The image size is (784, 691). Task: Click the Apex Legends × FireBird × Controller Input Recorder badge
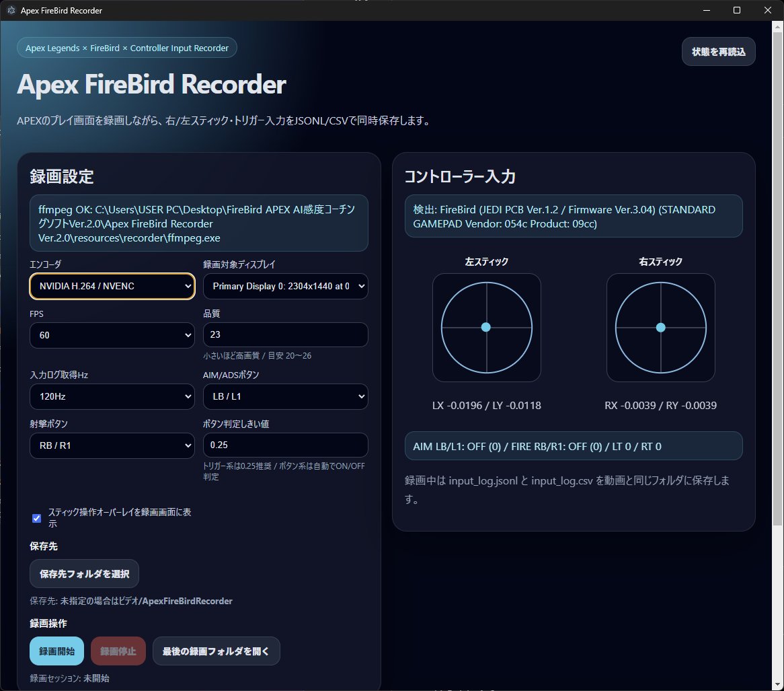pos(127,48)
